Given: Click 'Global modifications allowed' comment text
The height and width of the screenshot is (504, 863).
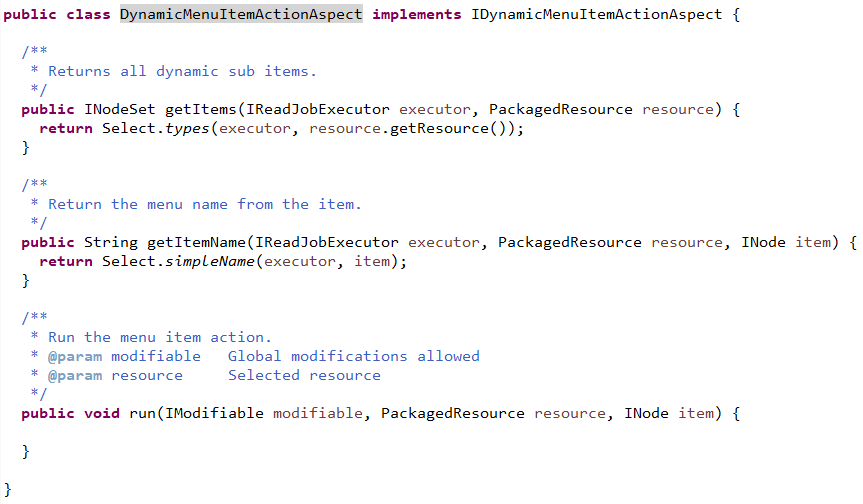Looking at the screenshot, I should (353, 356).
